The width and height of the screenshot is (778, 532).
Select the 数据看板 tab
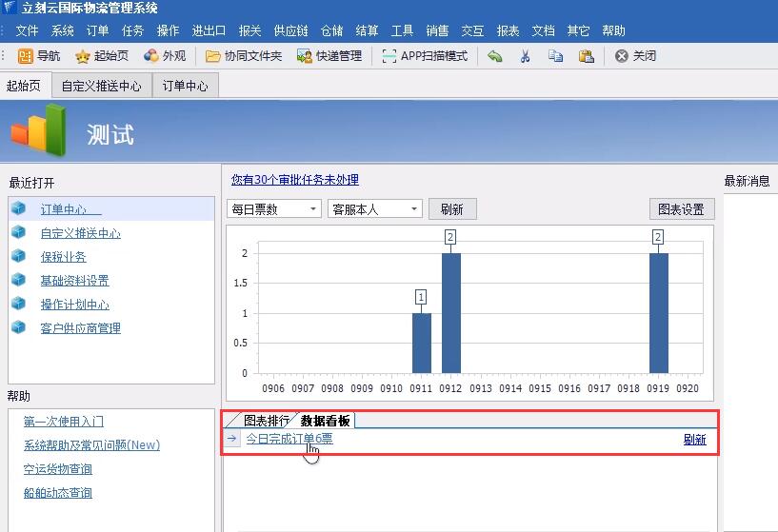326,421
